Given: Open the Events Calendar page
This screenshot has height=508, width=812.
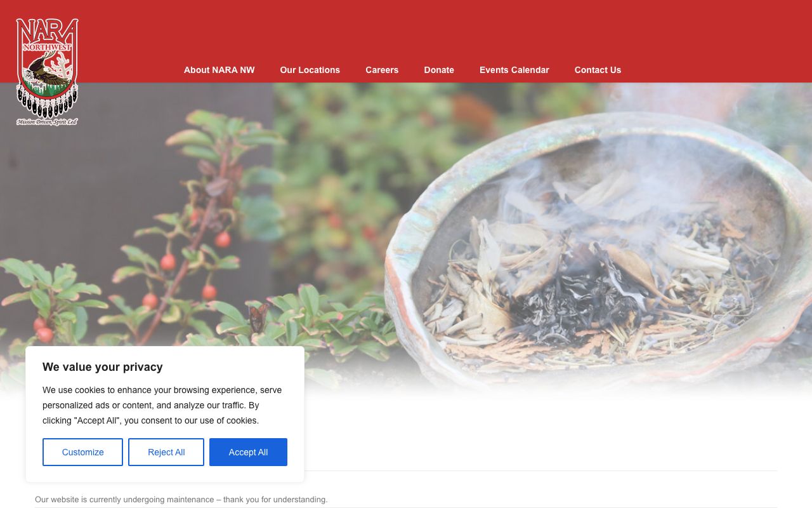Looking at the screenshot, I should pyautogui.click(x=514, y=70).
